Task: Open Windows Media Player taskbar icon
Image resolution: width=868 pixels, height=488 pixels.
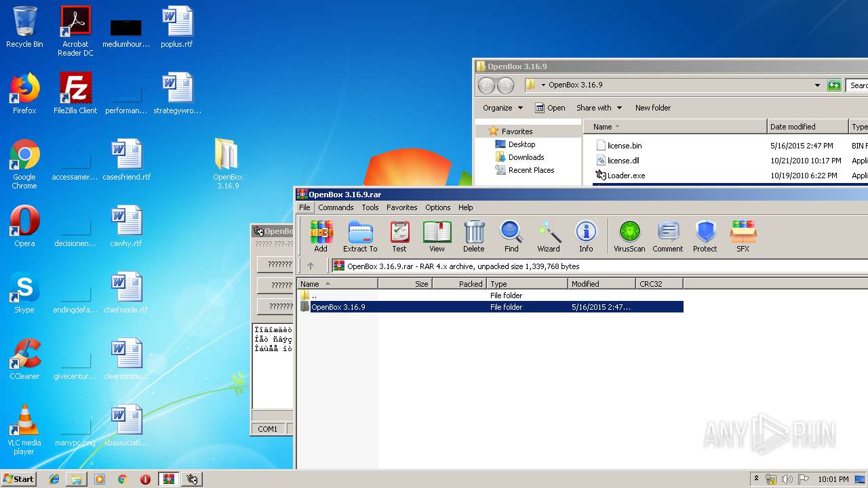Action: click(100, 479)
